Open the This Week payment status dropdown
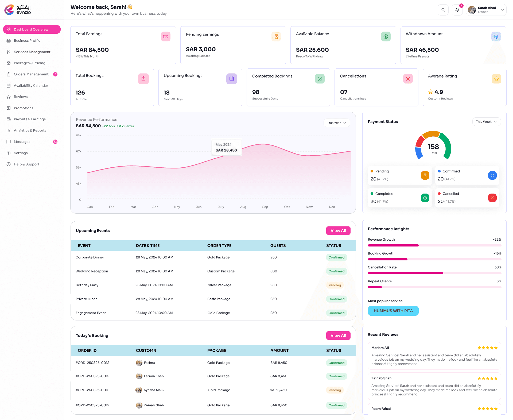The image size is (513, 420). click(x=486, y=122)
